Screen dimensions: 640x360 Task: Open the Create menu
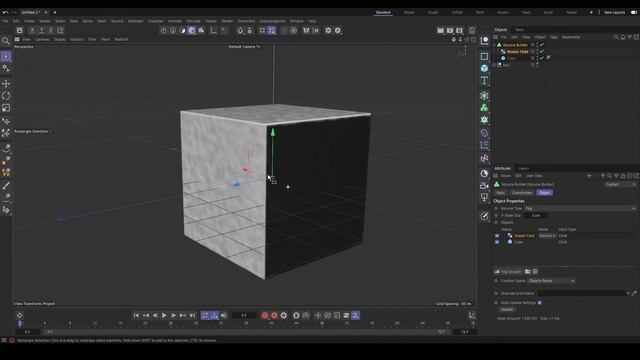(x=29, y=21)
